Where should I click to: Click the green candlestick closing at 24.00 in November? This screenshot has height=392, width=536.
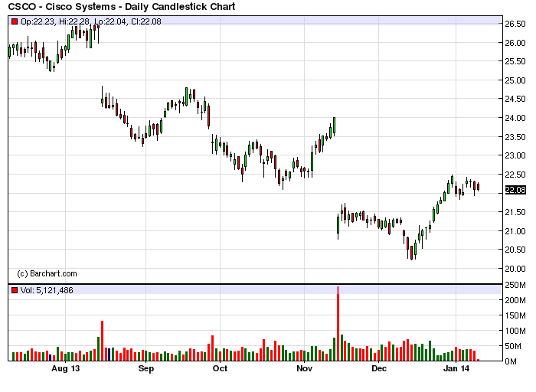coord(335,126)
